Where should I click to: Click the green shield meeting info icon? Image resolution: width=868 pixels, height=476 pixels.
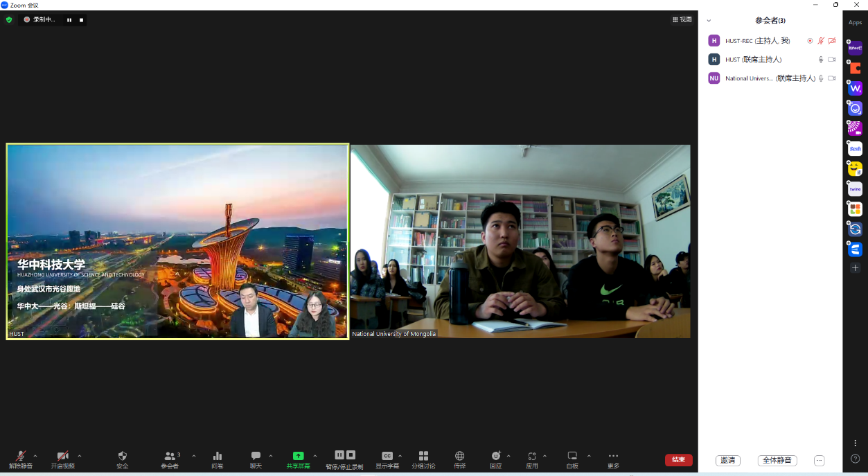point(9,19)
